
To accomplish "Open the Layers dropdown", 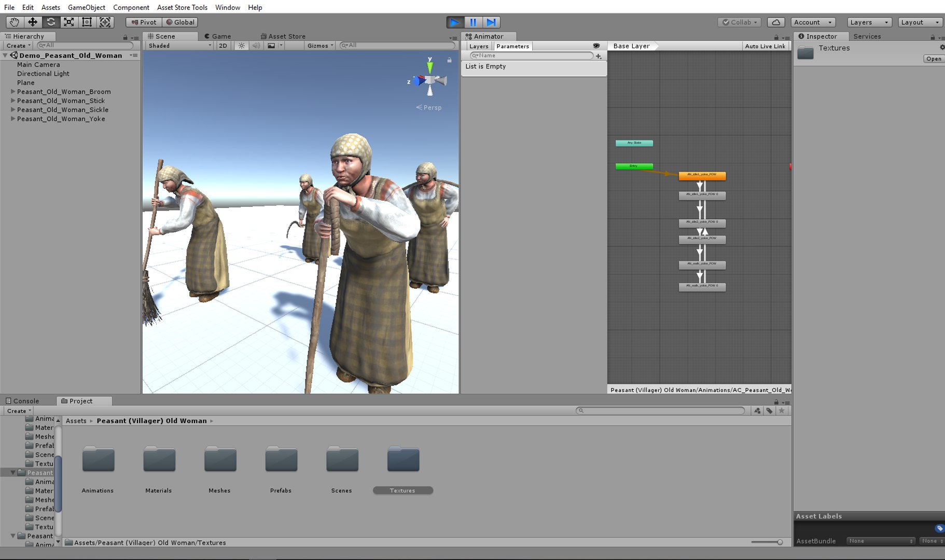I will click(870, 22).
